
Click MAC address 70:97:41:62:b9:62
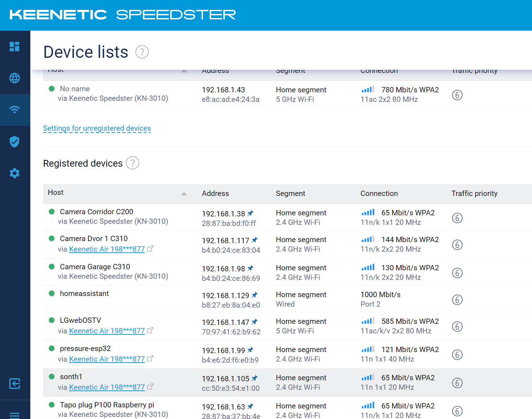231,332
